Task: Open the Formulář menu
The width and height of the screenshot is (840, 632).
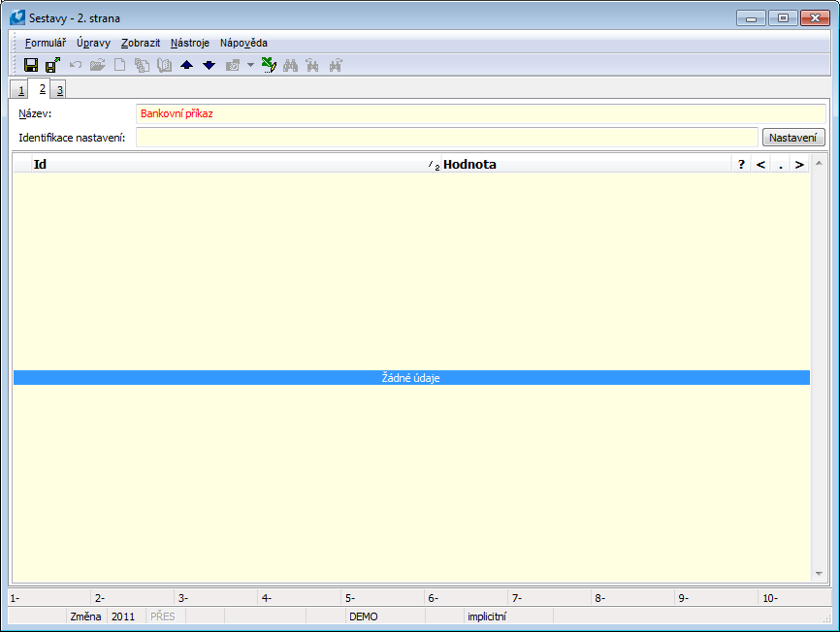Action: click(46, 43)
